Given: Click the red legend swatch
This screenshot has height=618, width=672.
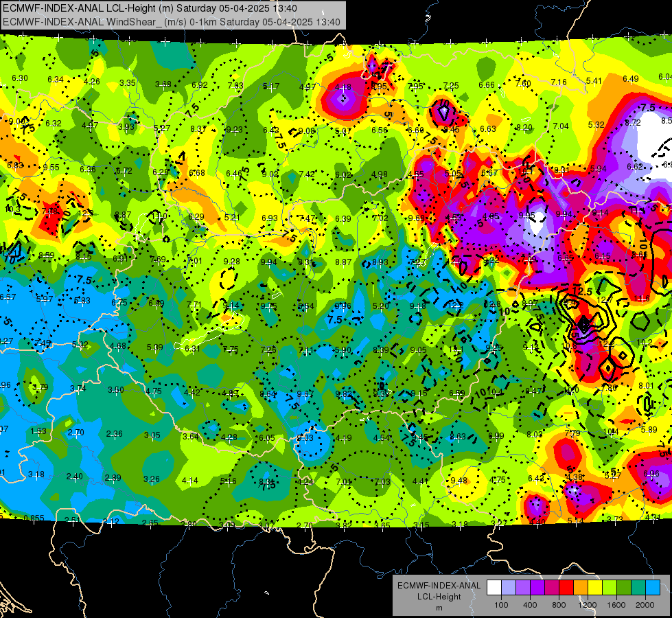Looking at the screenshot, I should 566,588.
